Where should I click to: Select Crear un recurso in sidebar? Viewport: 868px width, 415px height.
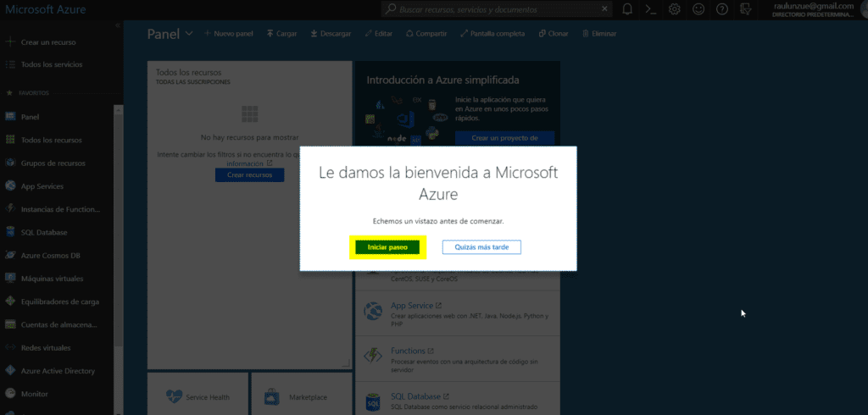point(48,42)
